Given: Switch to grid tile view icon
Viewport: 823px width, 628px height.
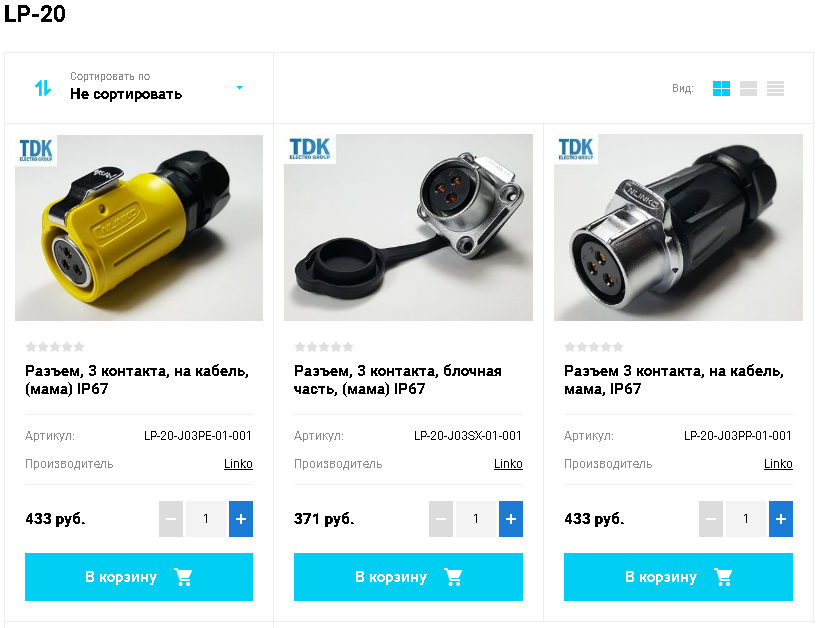Looking at the screenshot, I should click(x=721, y=88).
